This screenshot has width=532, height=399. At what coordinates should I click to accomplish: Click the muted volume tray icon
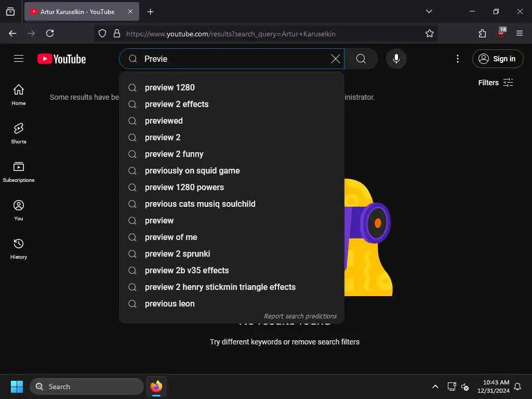(465, 387)
